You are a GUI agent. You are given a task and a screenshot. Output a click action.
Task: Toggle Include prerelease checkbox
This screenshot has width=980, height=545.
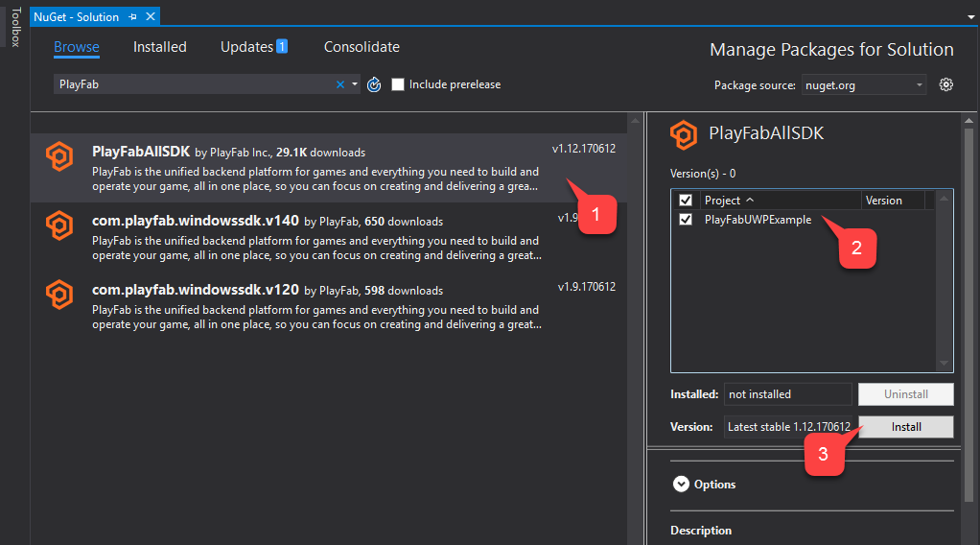[398, 84]
